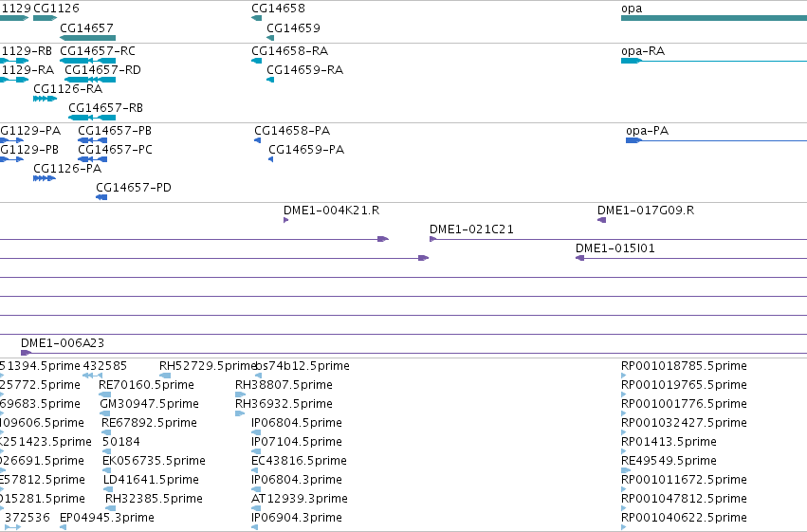Screen dimensions: 807x532
Task: Click EST RP001047812.5prime label
Action: [x=684, y=499]
